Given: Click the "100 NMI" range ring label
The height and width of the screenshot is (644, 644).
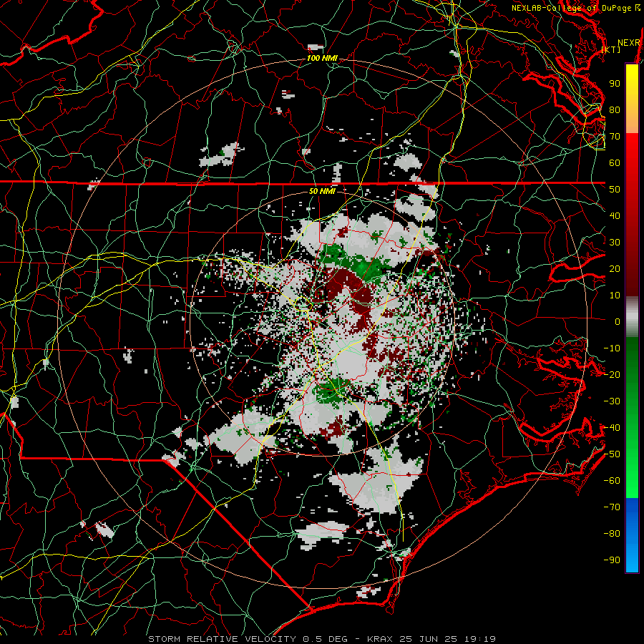Looking at the screenshot, I should [x=323, y=59].
